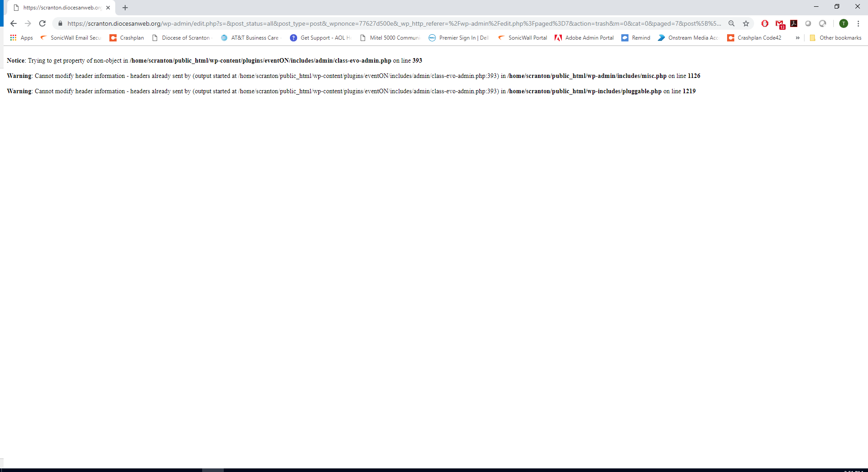The height and width of the screenshot is (472, 868).
Task: Close the scranton.diocesanweb.org tab
Action: click(x=108, y=8)
